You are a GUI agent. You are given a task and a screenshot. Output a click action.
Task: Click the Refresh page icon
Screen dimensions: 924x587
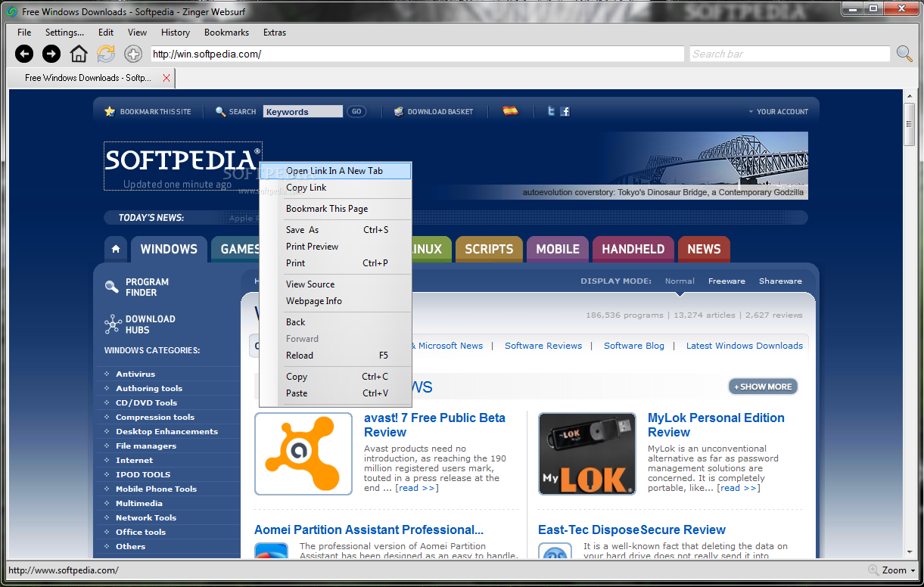point(106,54)
